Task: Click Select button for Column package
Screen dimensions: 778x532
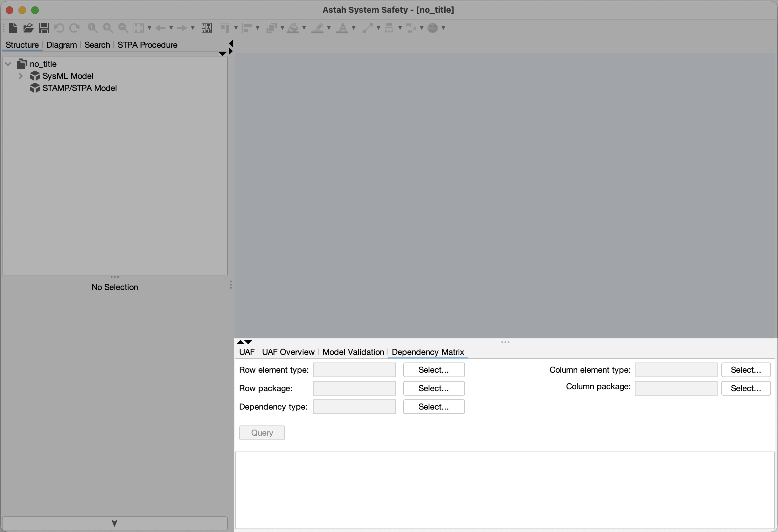Action: click(746, 388)
